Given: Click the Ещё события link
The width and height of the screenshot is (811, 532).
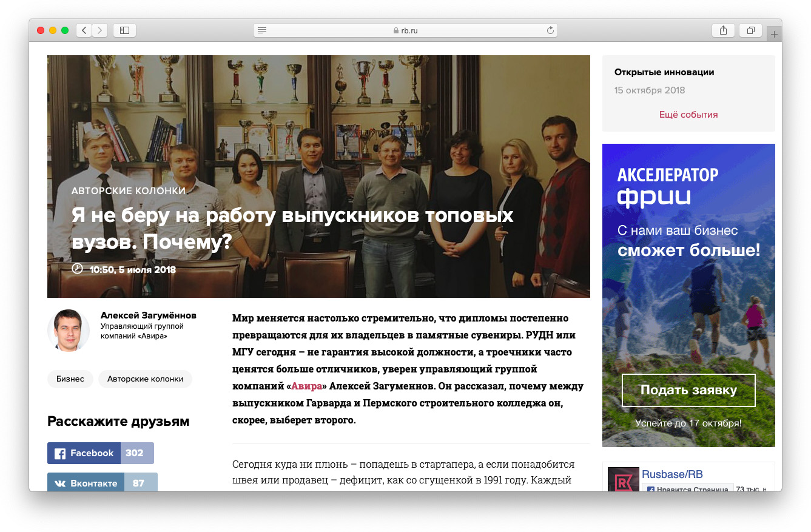Looking at the screenshot, I should (x=688, y=115).
